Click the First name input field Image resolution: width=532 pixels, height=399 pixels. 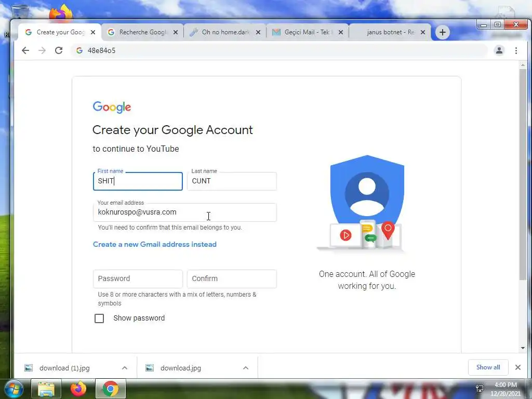[x=138, y=181]
